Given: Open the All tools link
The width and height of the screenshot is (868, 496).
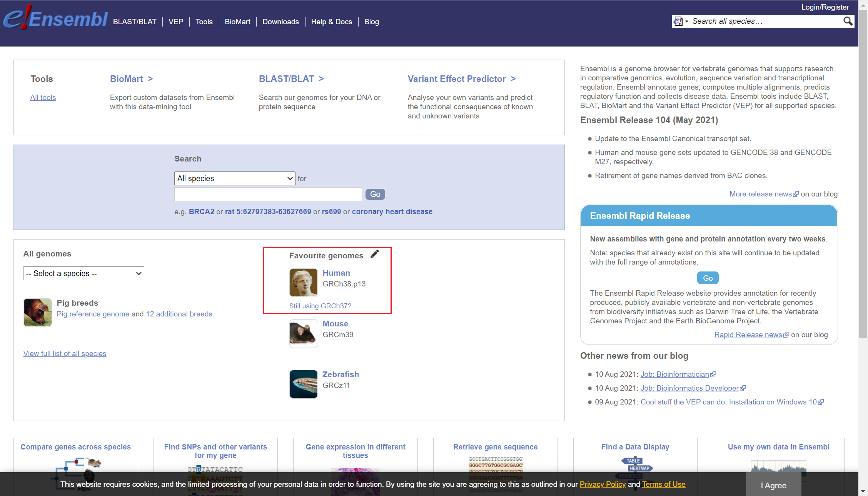Looking at the screenshot, I should coord(43,98).
